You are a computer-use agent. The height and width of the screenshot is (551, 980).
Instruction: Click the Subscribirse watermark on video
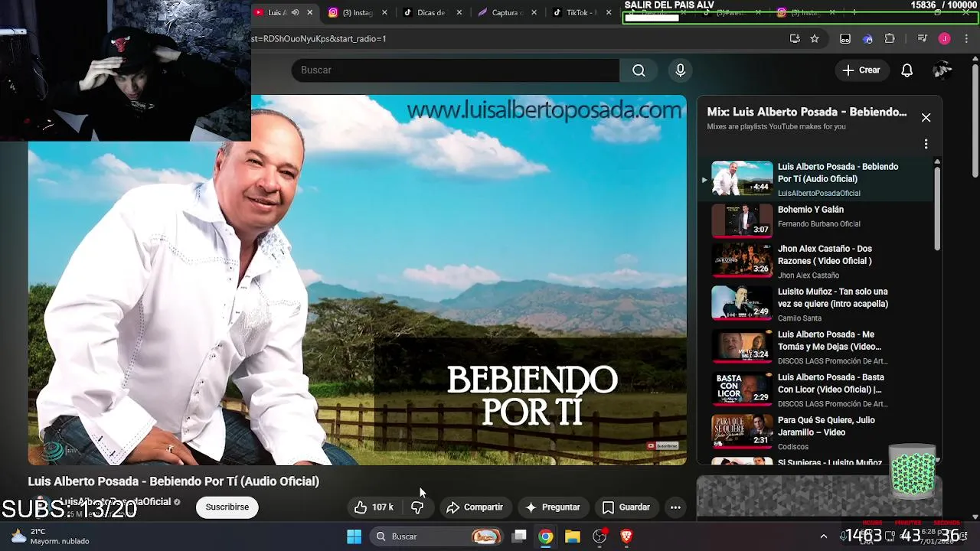point(663,446)
